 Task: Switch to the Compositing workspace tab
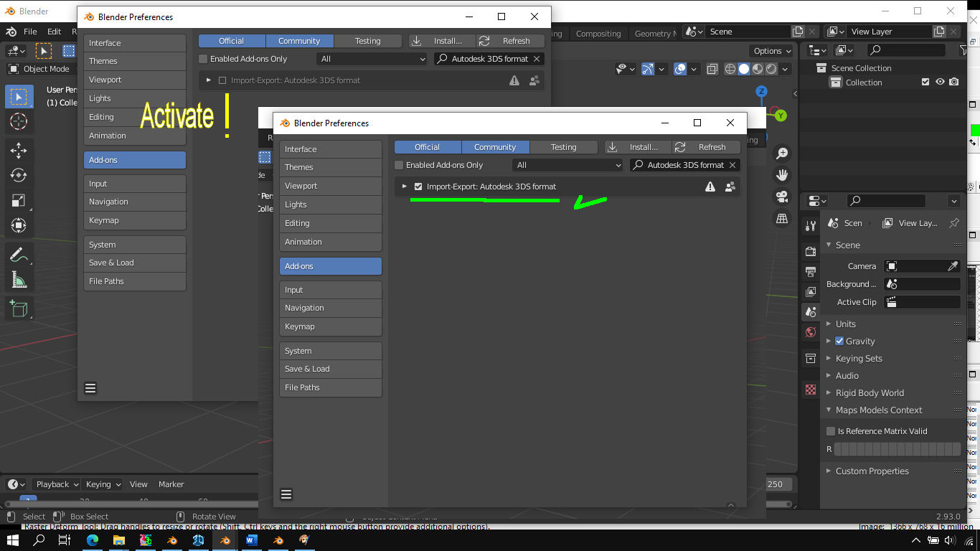598,34
